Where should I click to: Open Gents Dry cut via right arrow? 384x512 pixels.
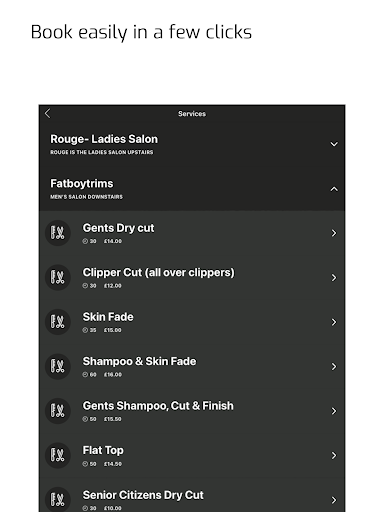334,233
